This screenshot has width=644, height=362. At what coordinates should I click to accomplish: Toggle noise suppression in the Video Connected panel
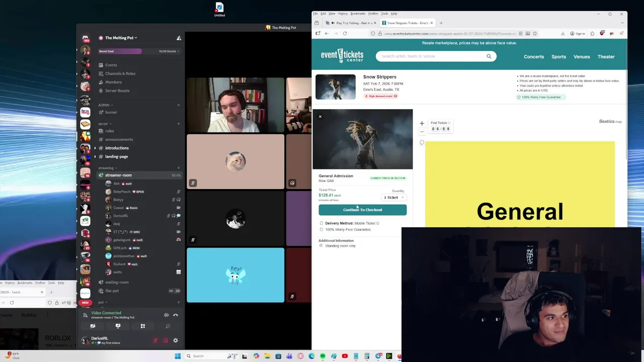[x=167, y=315]
